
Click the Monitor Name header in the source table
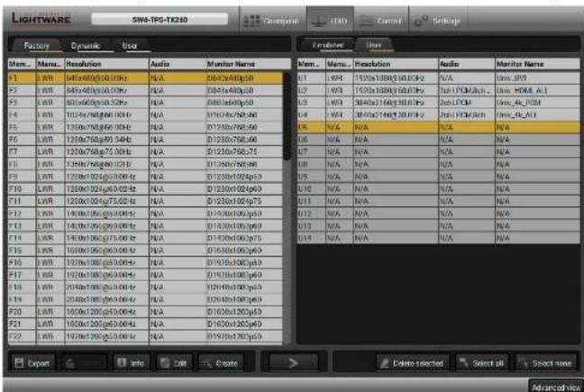(x=249, y=64)
